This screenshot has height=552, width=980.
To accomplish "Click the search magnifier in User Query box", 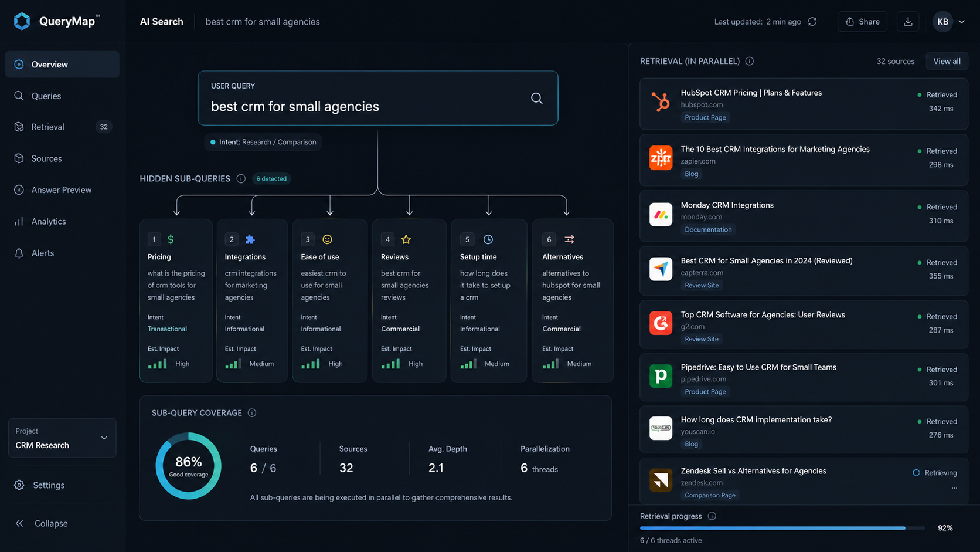I will 536,98.
